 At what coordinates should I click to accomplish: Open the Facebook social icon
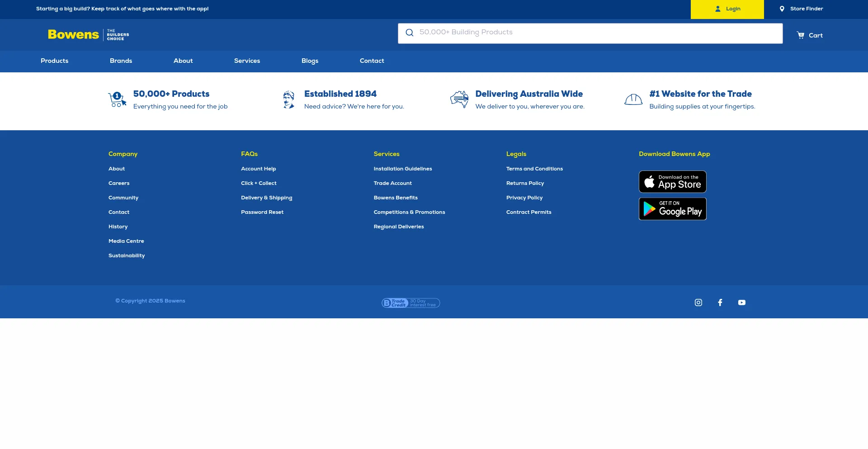coord(720,302)
